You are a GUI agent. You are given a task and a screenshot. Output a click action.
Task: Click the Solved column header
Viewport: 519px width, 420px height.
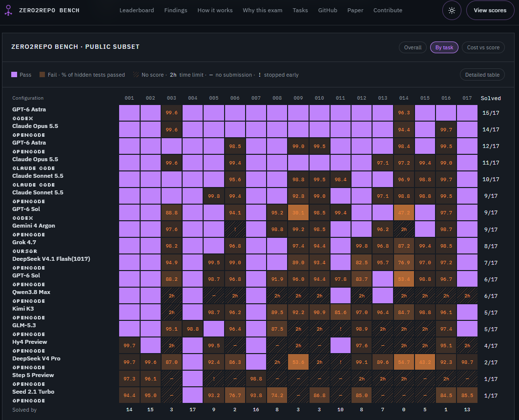point(491,98)
